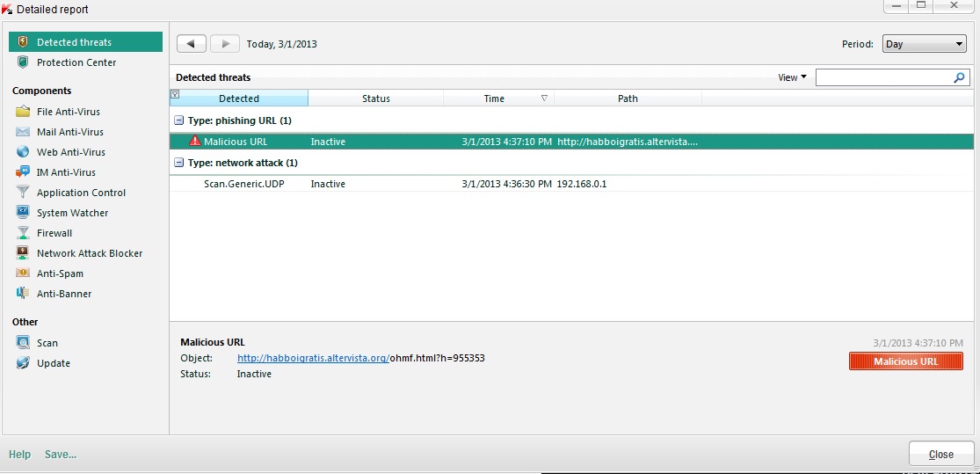Click the red Malicious URL badge
980x474 pixels.
tap(905, 361)
